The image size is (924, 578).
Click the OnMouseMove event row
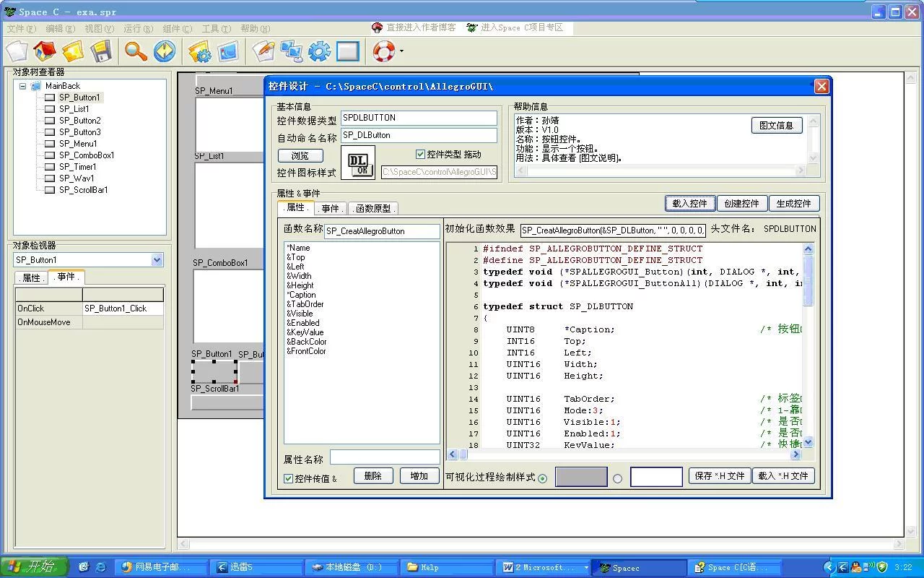pyautogui.click(x=90, y=322)
